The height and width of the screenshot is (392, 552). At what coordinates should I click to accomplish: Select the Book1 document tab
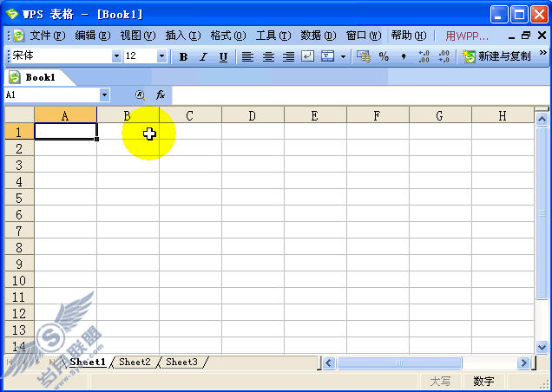[39, 77]
